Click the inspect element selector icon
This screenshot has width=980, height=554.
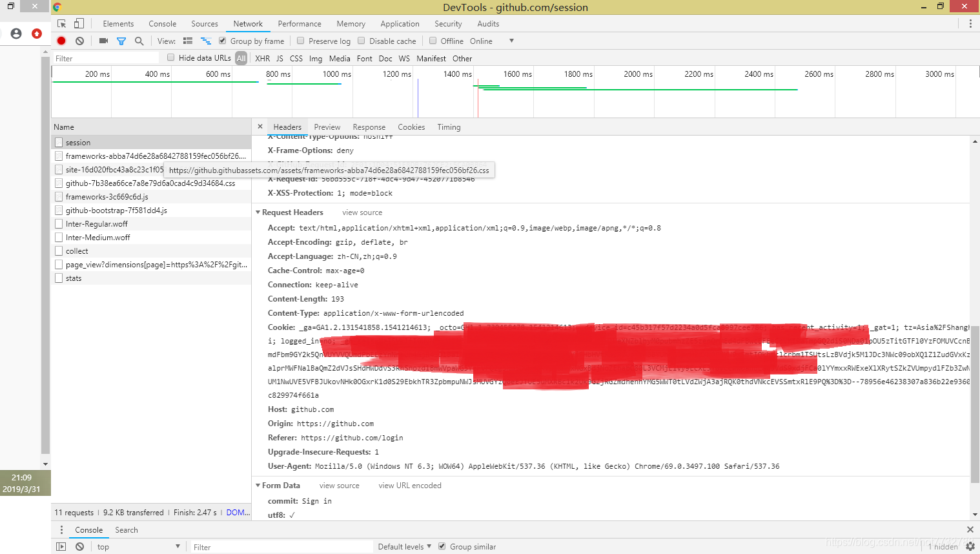[x=61, y=24]
